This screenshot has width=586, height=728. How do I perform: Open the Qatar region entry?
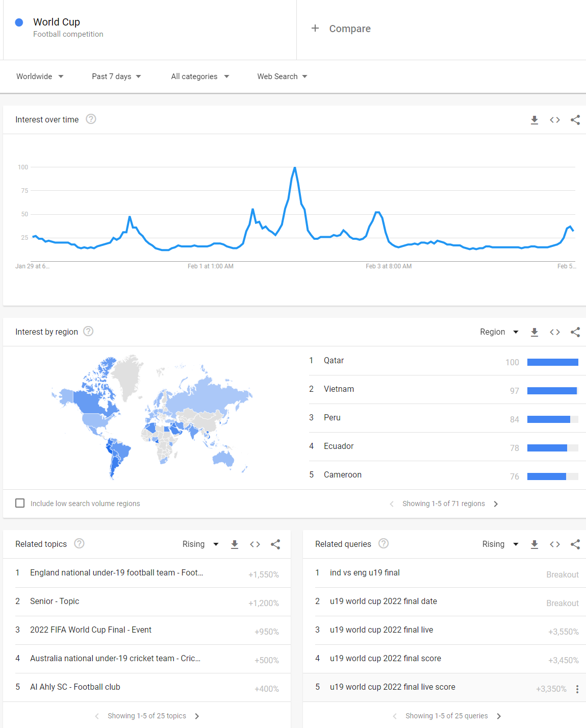[x=334, y=361]
